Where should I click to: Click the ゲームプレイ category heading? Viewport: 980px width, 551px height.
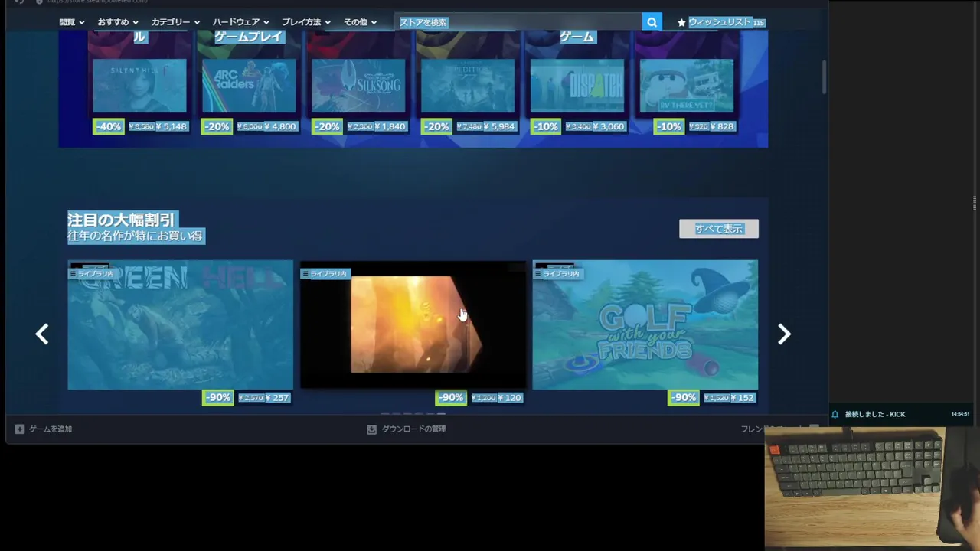tap(249, 37)
